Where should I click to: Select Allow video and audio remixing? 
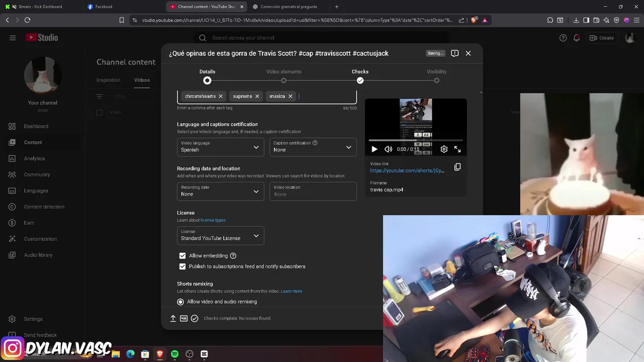pyautogui.click(x=180, y=302)
